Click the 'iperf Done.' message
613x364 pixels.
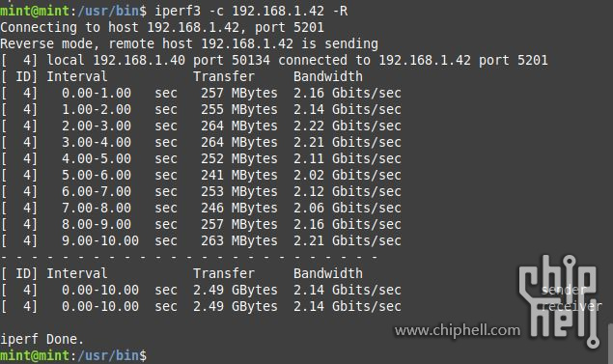[x=42, y=339]
